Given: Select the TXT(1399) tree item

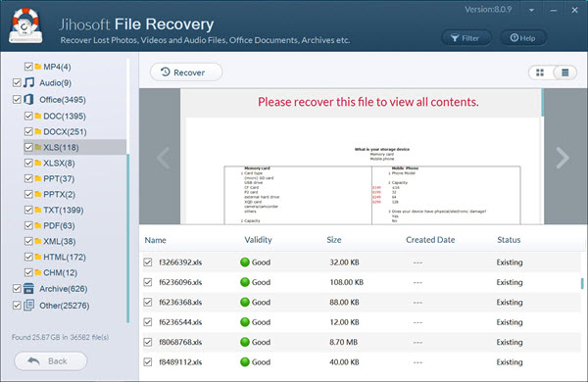Looking at the screenshot, I should coord(64,210).
